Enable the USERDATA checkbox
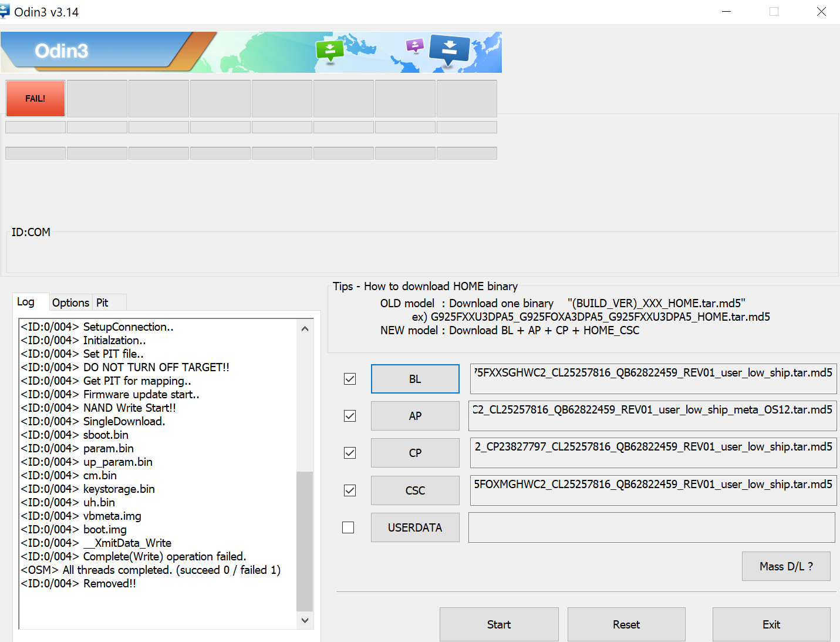Screen dimensions: 840x642 [x=348, y=527]
